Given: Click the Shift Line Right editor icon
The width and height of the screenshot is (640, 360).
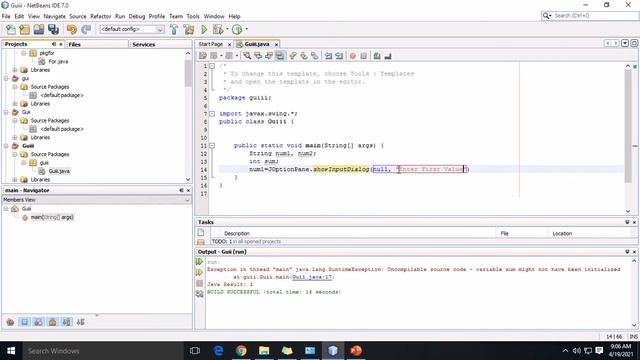Looking at the screenshot, I should pos(339,56).
